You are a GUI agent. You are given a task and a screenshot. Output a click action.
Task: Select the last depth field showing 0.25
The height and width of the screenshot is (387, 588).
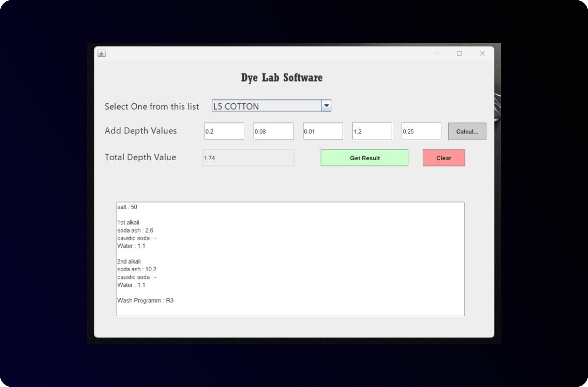(x=421, y=131)
